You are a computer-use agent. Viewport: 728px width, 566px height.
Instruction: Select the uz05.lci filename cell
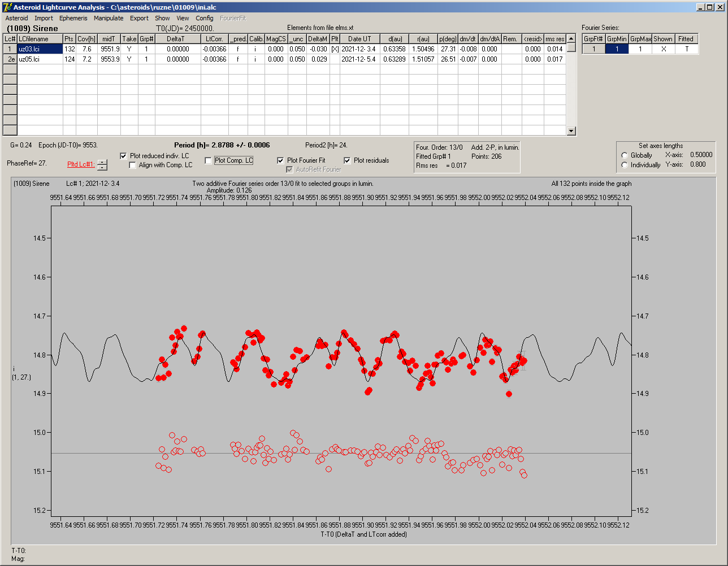[40, 59]
